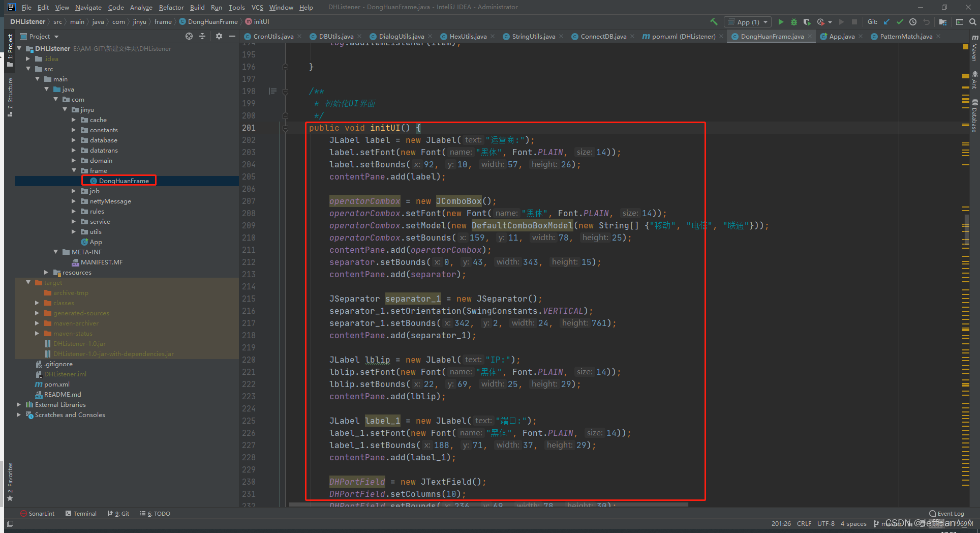Click the editor vertical scrollbar thumb

[x=966, y=229]
